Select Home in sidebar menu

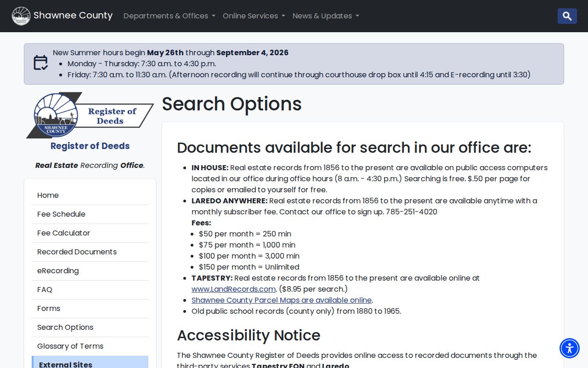pyautogui.click(x=90, y=195)
